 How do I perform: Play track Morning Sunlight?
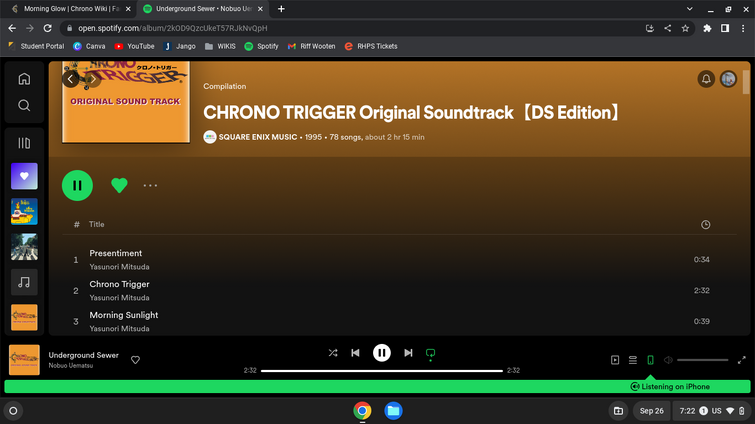click(124, 315)
